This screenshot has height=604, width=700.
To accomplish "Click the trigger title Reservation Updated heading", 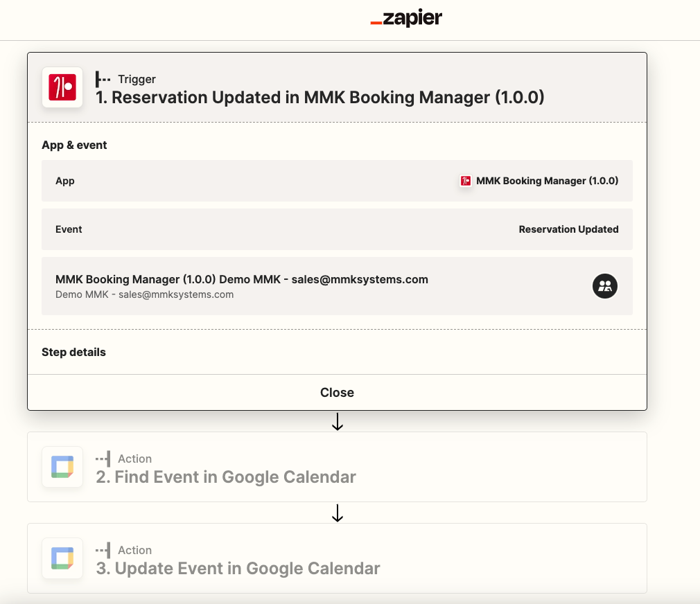I will pos(320,97).
